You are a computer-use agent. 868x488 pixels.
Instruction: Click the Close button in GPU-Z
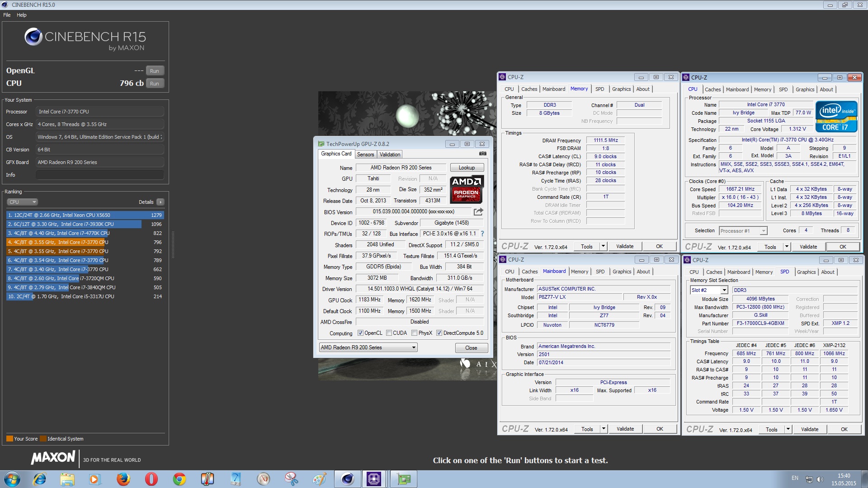[471, 348]
